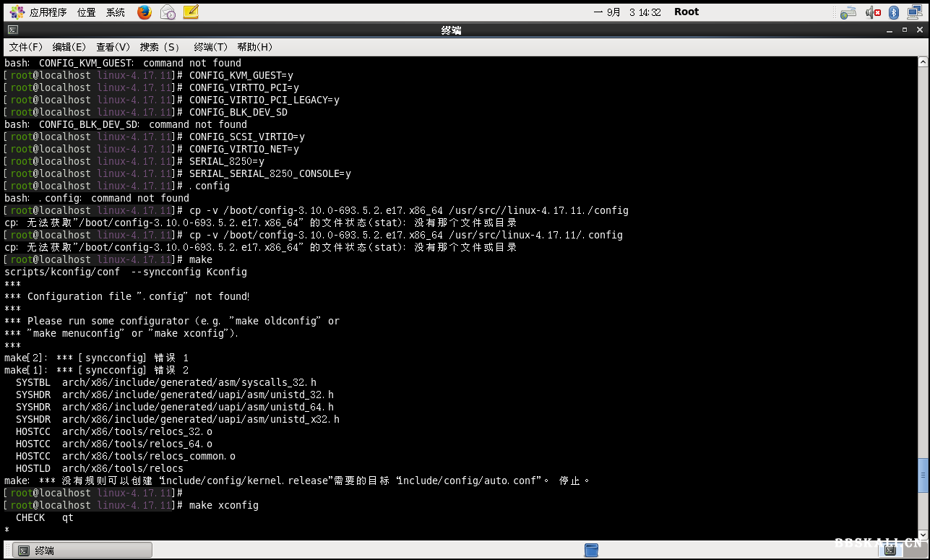
Task: Open the notes editor icon on top panel
Action: [190, 12]
